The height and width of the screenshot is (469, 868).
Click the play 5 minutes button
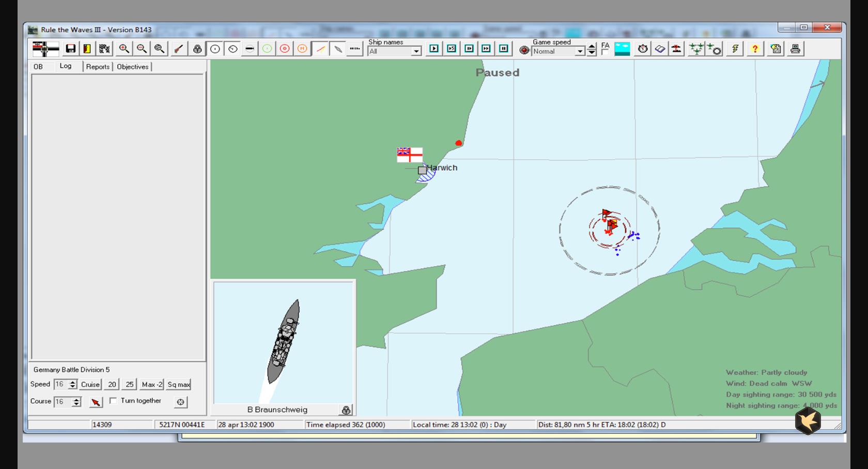[452, 49]
